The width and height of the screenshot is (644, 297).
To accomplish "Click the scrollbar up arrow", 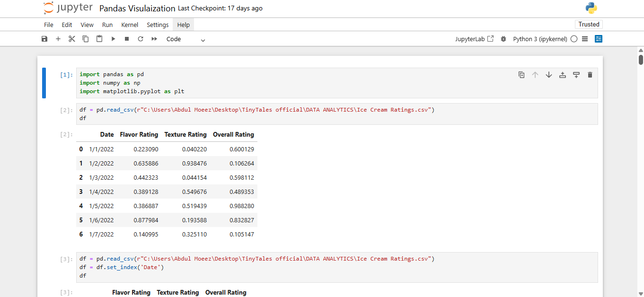I will 641,50.
